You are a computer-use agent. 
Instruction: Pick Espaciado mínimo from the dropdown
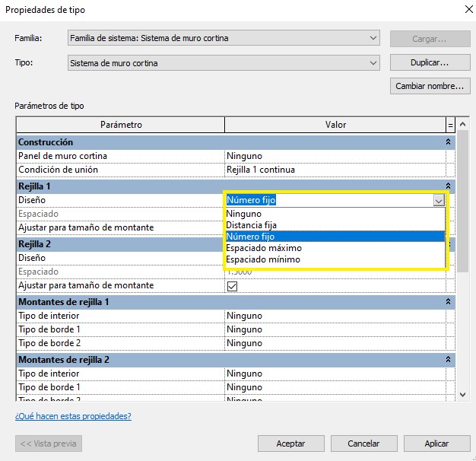click(262, 259)
